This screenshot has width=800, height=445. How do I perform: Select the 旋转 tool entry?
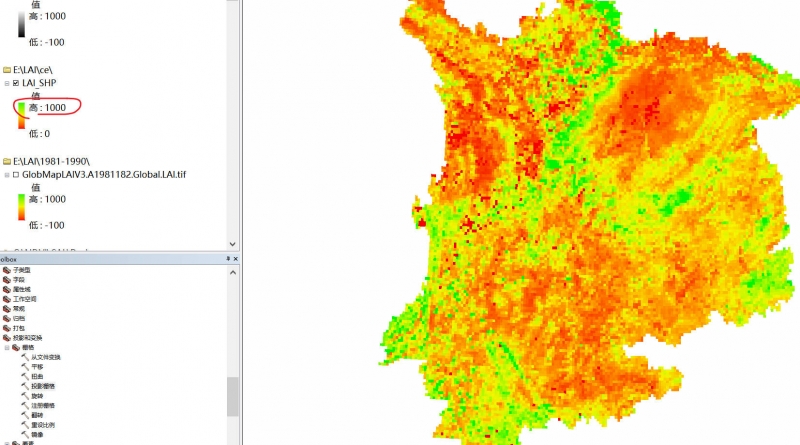[x=37, y=395]
